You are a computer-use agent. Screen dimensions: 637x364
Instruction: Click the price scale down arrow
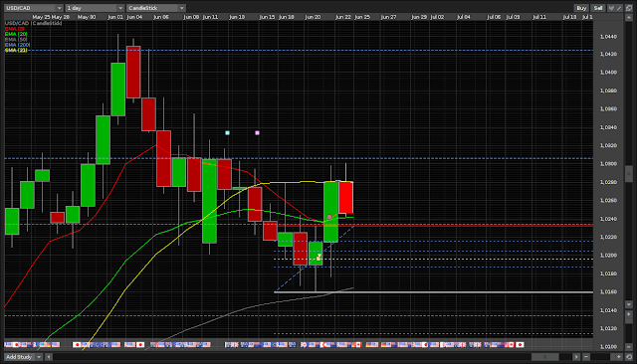pos(628,304)
